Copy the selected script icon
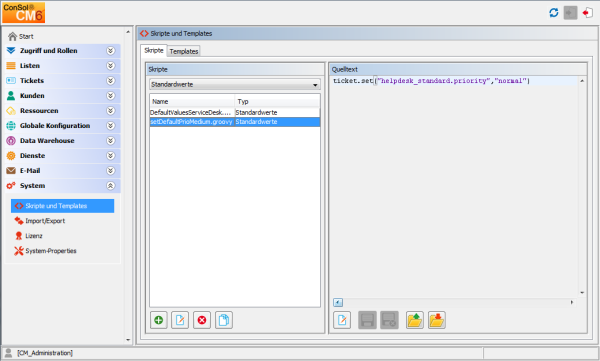Image resolution: width=600 pixels, height=361 pixels. tap(224, 320)
